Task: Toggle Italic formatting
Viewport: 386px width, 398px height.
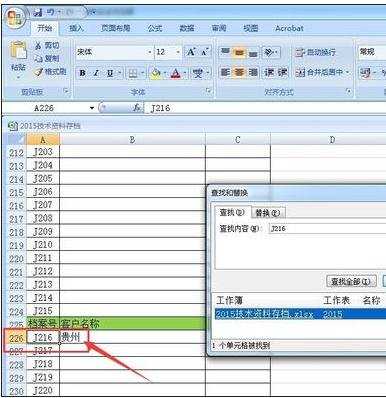Action: 96,73
